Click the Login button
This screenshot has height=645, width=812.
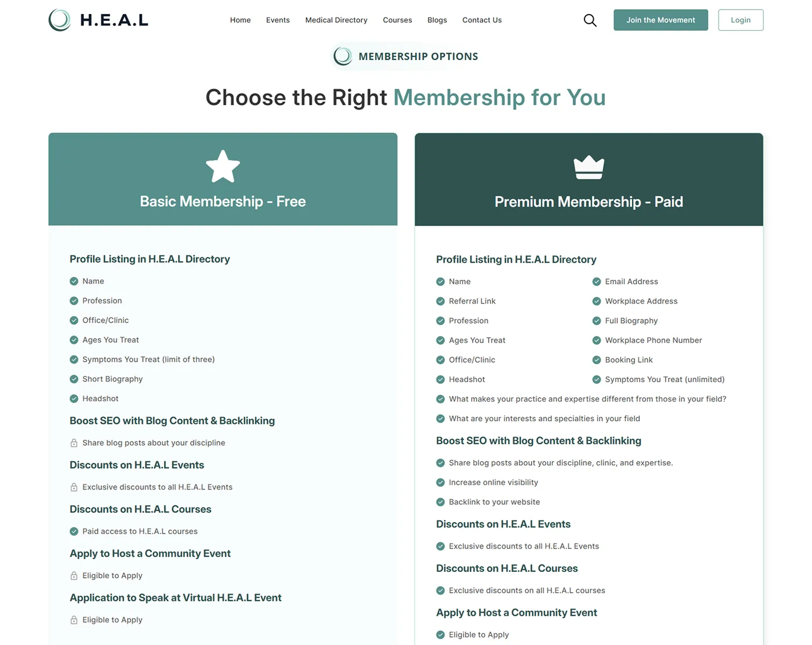740,20
